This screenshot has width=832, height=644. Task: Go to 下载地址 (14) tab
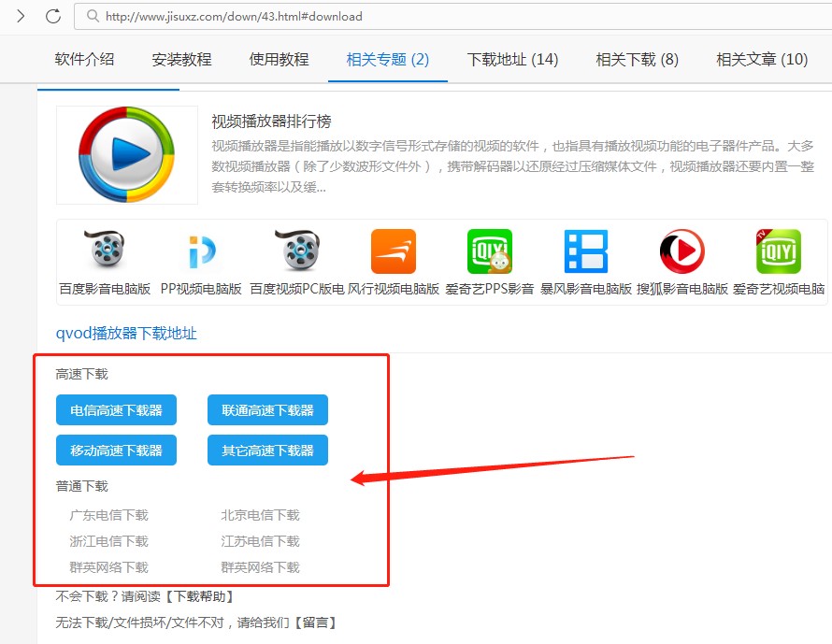pyautogui.click(x=512, y=59)
